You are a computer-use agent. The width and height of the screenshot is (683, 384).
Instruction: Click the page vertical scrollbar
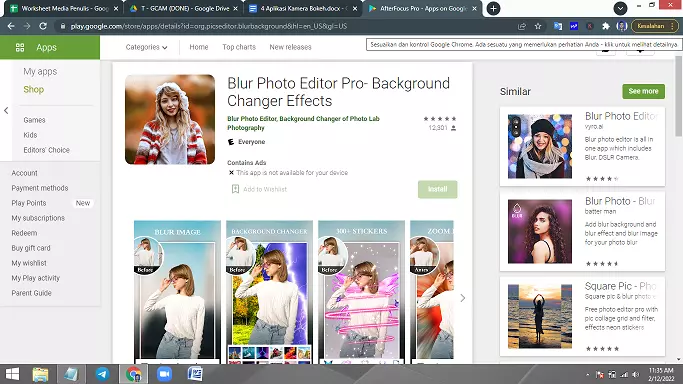[x=678, y=96]
